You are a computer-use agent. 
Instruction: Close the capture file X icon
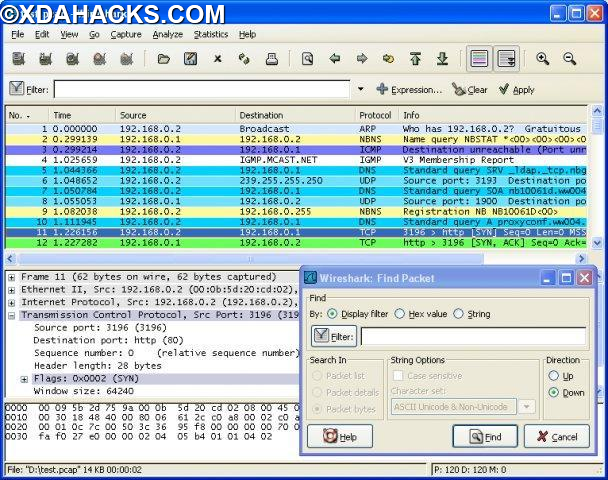218,59
